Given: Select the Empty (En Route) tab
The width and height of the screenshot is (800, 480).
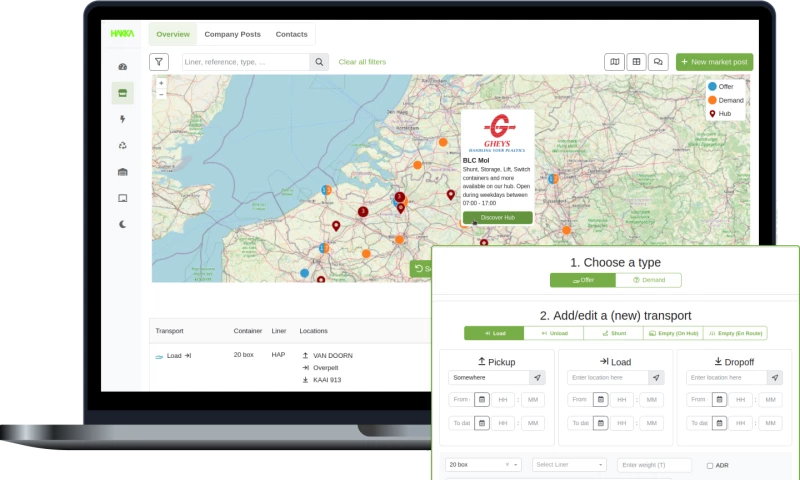Looking at the screenshot, I should [735, 333].
